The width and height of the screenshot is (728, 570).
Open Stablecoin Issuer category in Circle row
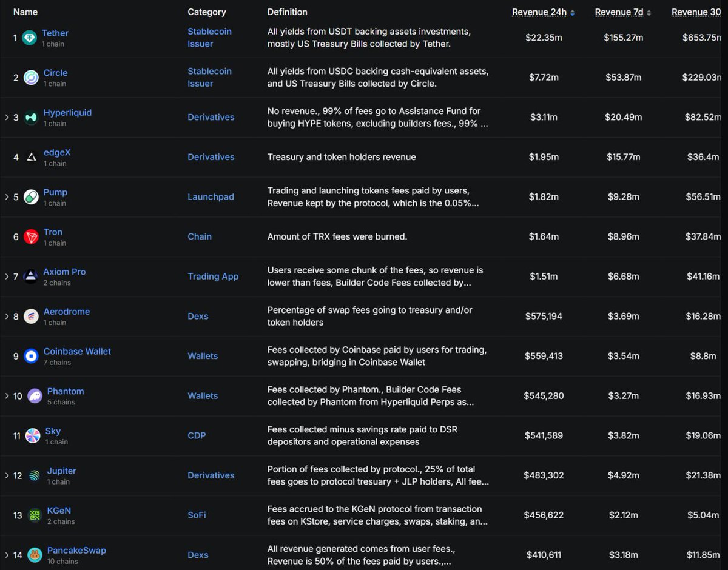coord(209,78)
